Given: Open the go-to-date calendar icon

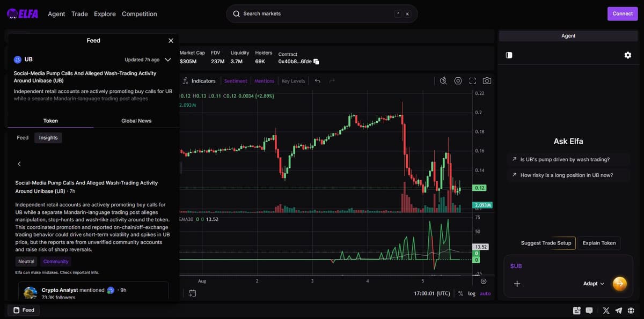Looking at the screenshot, I should coord(192,293).
